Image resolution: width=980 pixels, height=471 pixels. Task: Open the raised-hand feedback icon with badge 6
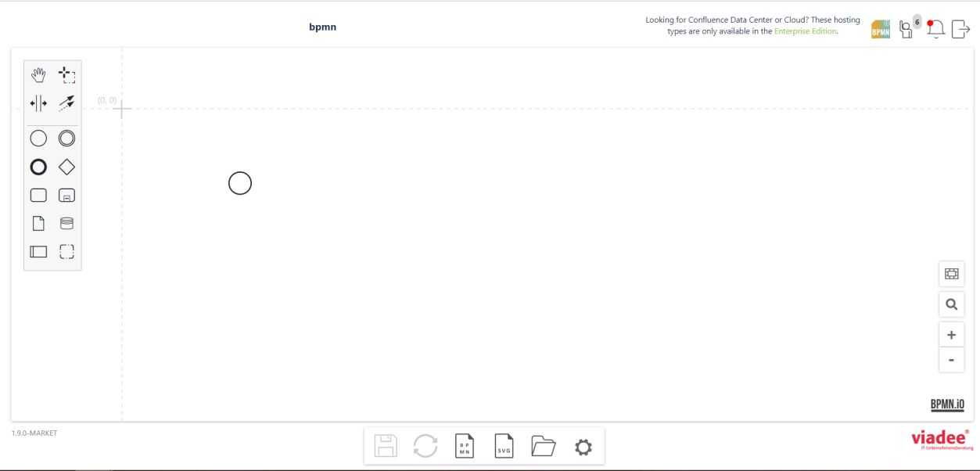pos(908,28)
